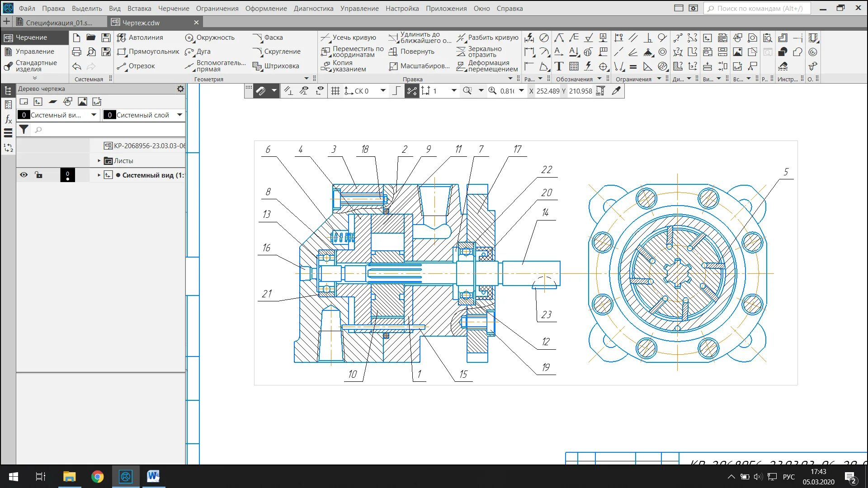Click the drawing tree filter icon

pyautogui.click(x=24, y=130)
